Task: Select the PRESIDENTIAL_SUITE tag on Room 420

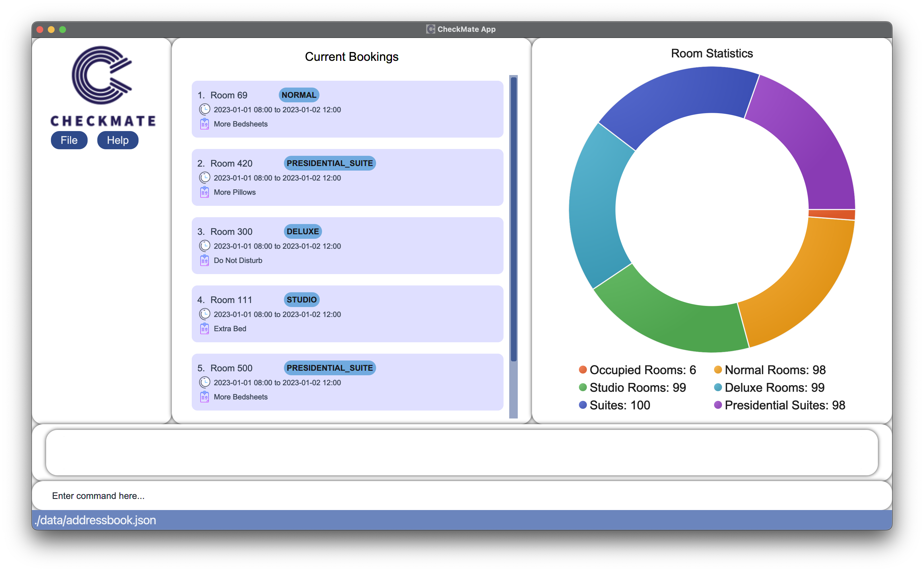Action: (x=330, y=163)
